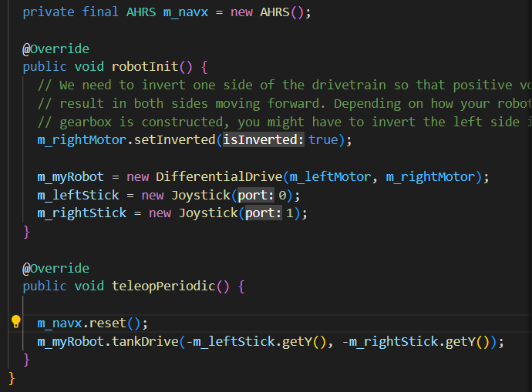This screenshot has width=532, height=392.
Task: Click the final class closing brace
Action: [x=12, y=378]
